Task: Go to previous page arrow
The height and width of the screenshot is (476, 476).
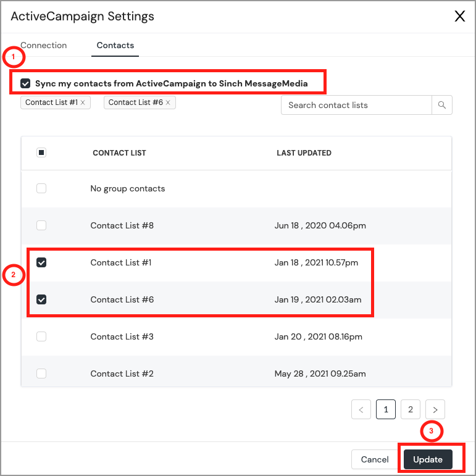Action: (x=361, y=409)
